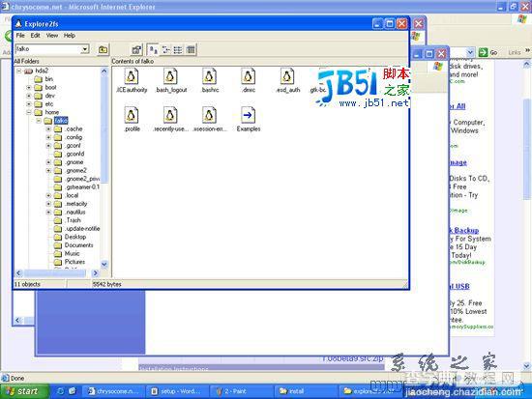Open the Internet Explorer address dropdown arrow

point(470,52)
